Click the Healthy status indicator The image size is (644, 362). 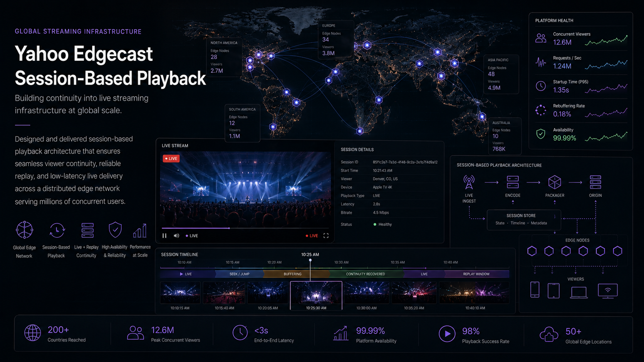coord(382,224)
